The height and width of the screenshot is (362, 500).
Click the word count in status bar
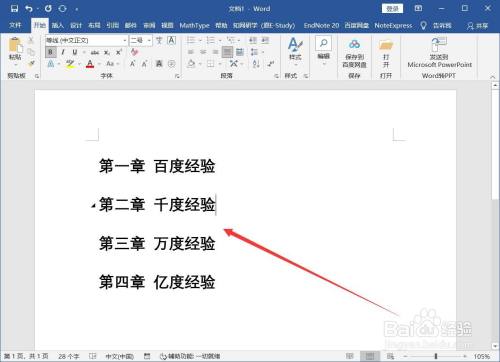69,356
